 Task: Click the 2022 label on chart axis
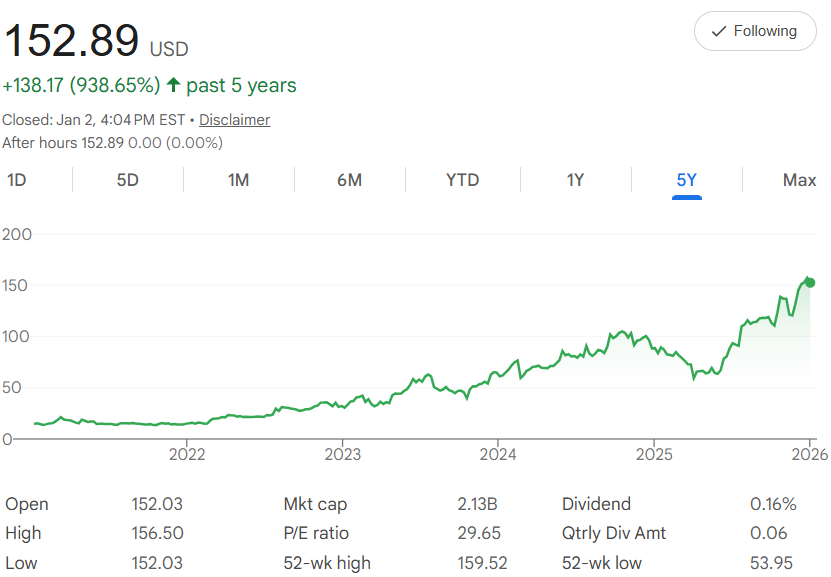click(x=187, y=455)
